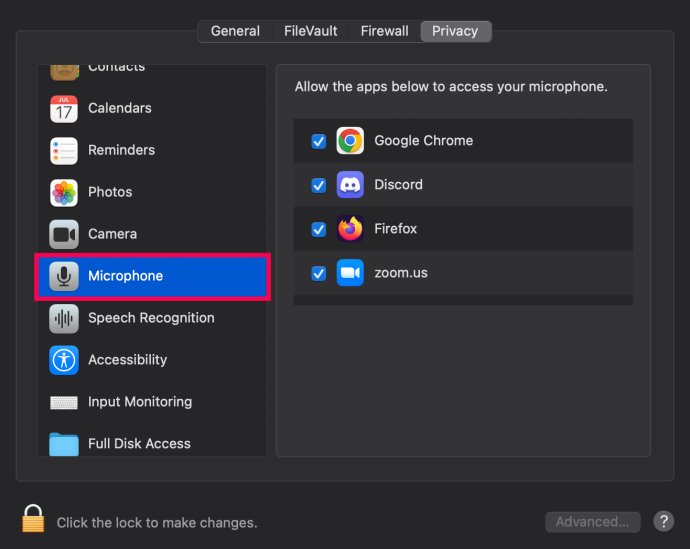
Task: Click the Firefox app name
Action: point(395,229)
